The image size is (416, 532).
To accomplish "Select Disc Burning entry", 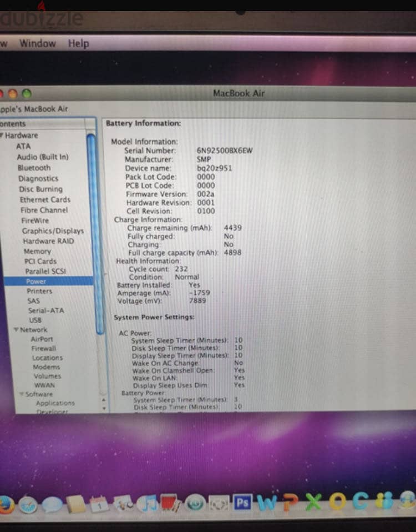I will pyautogui.click(x=40, y=189).
